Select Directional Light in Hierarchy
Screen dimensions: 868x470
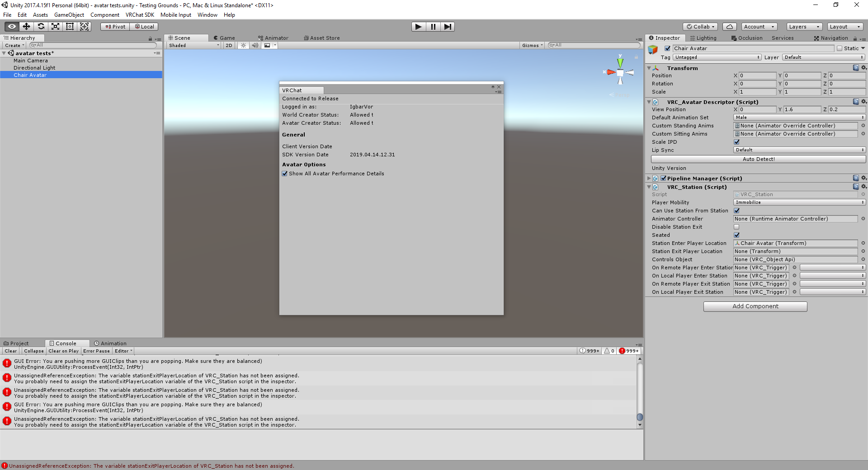pos(34,68)
